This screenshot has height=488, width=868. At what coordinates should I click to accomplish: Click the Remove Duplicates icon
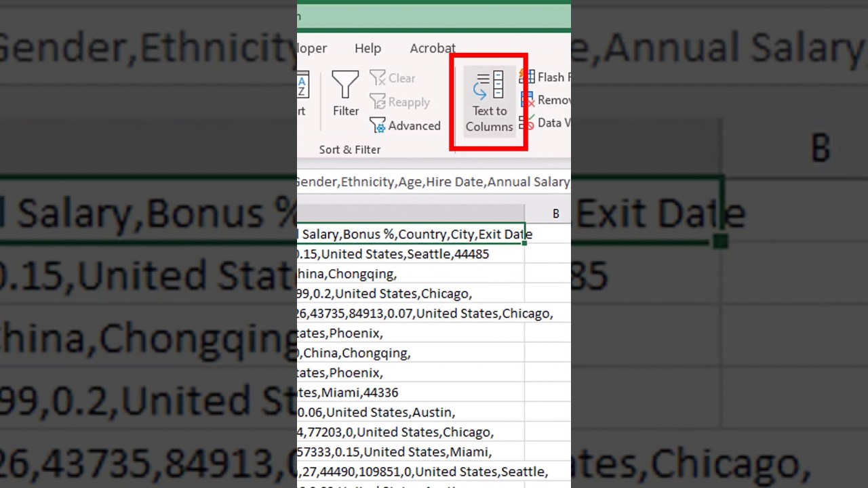(x=527, y=100)
